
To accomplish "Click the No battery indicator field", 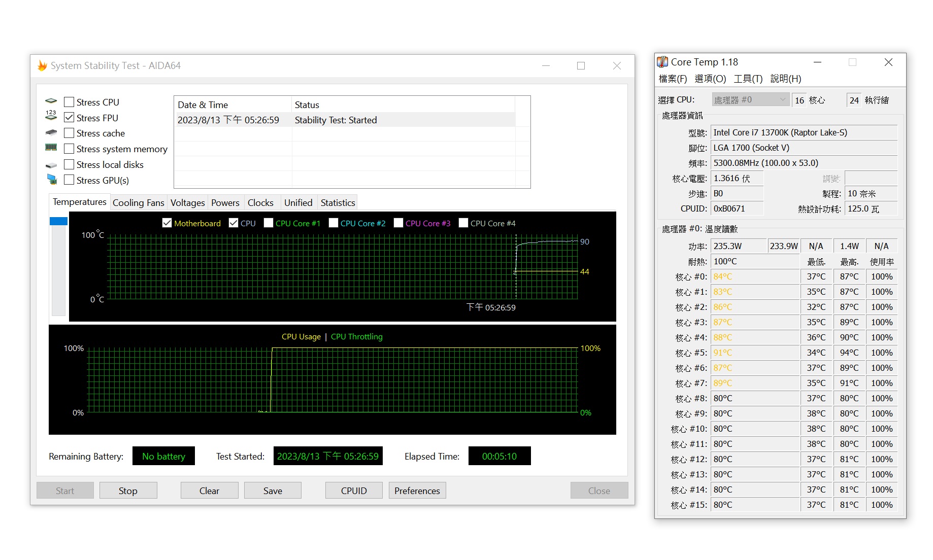I will [x=163, y=456].
